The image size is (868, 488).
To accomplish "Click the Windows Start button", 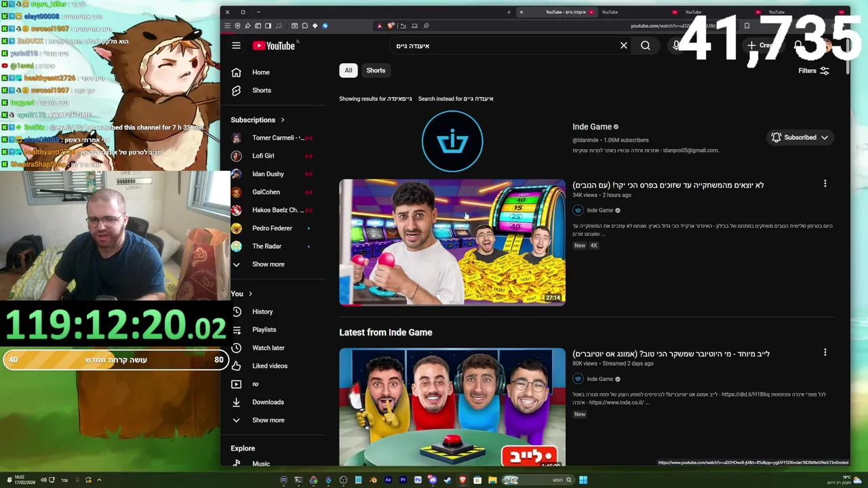I will click(583, 480).
